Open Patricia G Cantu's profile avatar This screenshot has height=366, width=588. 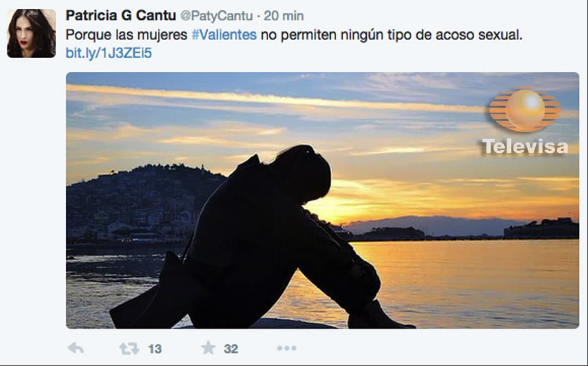[x=31, y=33]
